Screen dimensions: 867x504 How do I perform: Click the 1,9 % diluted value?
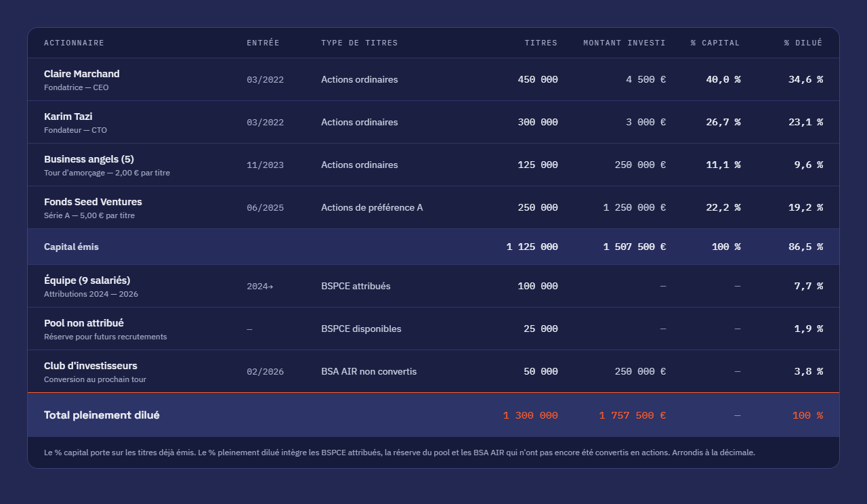(x=809, y=329)
